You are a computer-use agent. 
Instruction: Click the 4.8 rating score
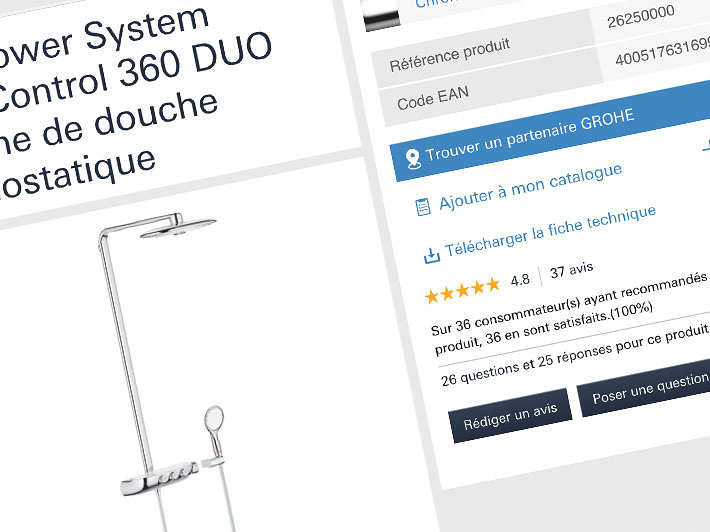tap(520, 280)
